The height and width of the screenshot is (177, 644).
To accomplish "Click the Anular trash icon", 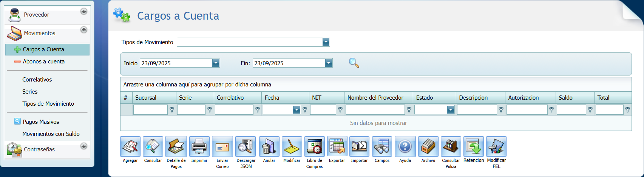I will (269, 146).
